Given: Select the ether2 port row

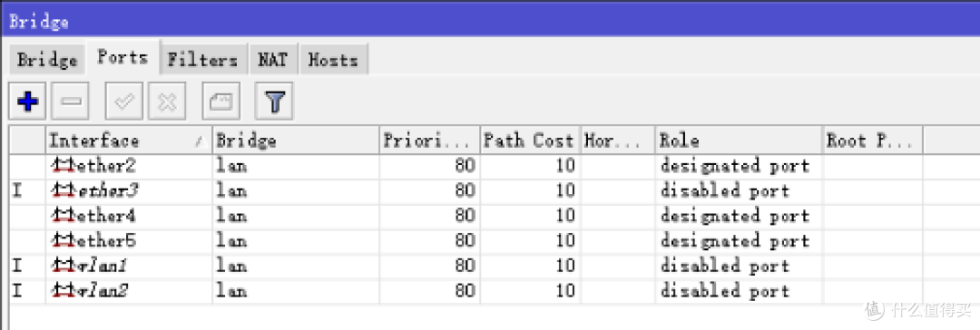Looking at the screenshot, I should point(465,166).
